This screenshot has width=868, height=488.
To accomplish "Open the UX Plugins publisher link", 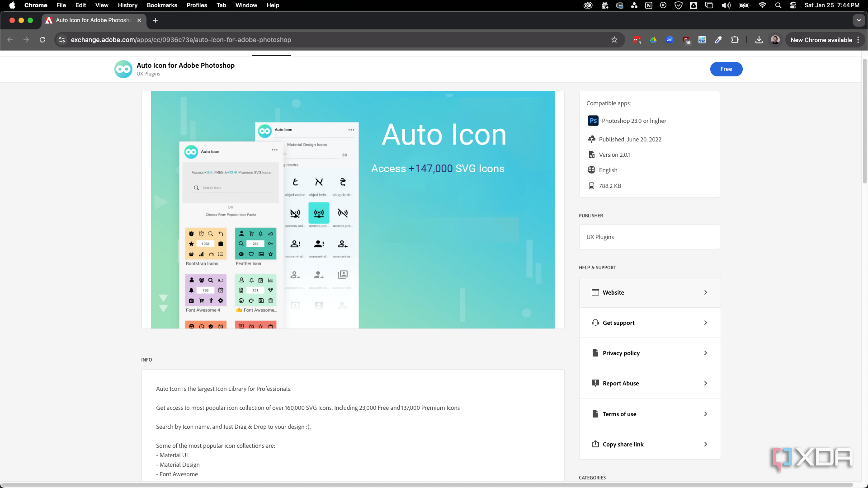I will click(x=600, y=237).
